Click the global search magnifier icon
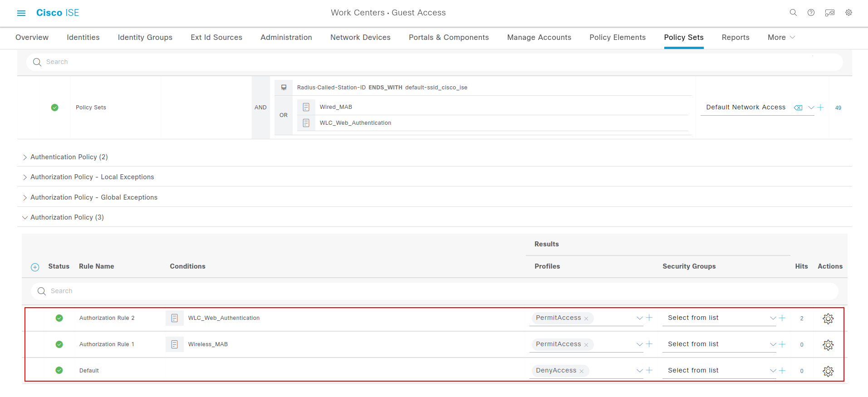 [793, 13]
